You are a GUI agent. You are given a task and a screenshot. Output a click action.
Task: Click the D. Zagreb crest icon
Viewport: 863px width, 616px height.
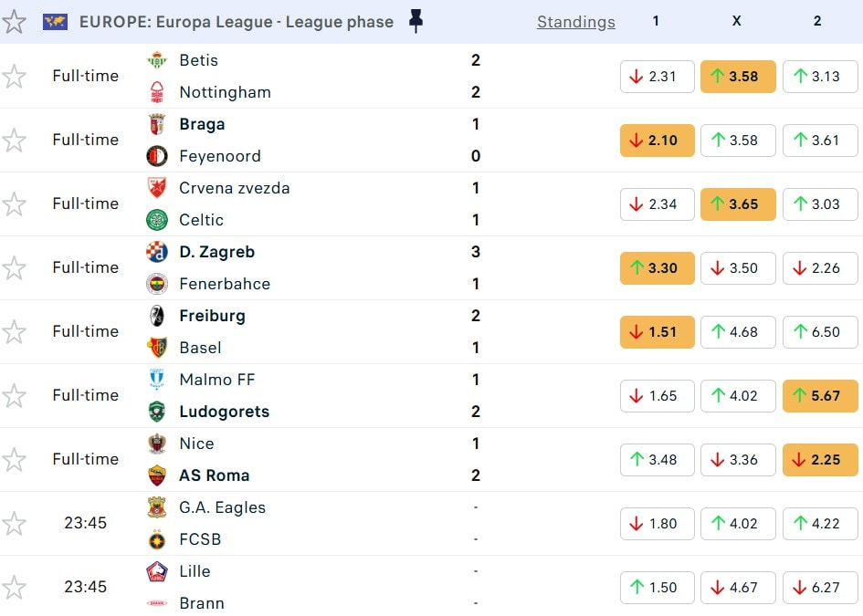click(157, 252)
